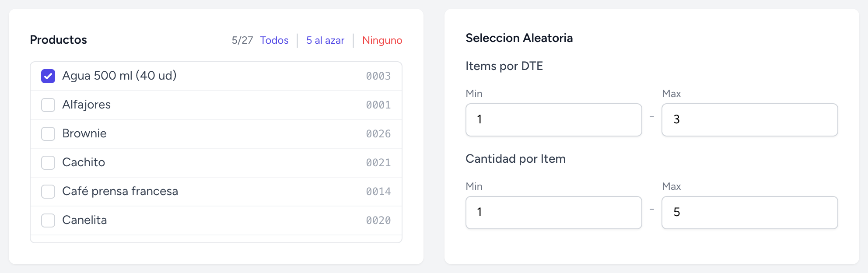This screenshot has width=868, height=273.
Task: Select the Cachito product row
Action: (x=175, y=162)
